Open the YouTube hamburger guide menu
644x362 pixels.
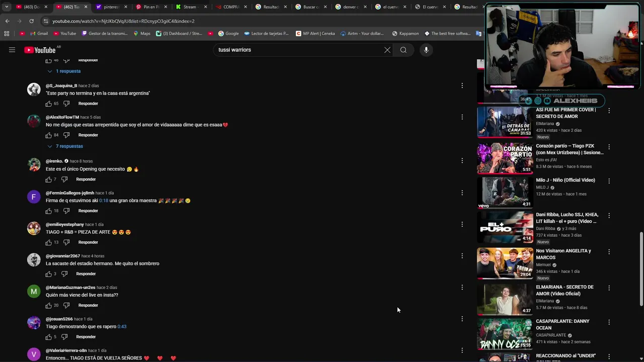(x=12, y=50)
